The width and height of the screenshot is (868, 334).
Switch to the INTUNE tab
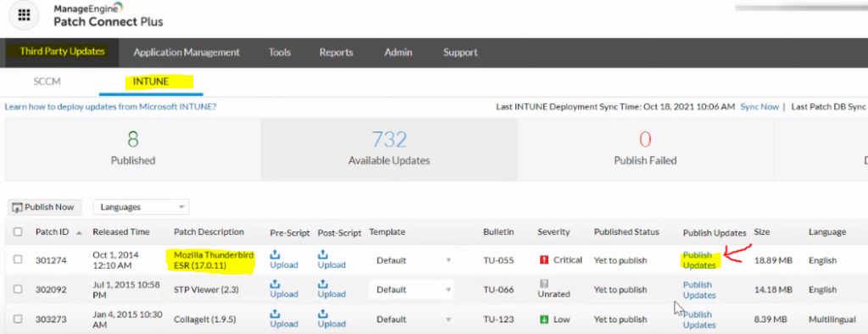coord(151,82)
